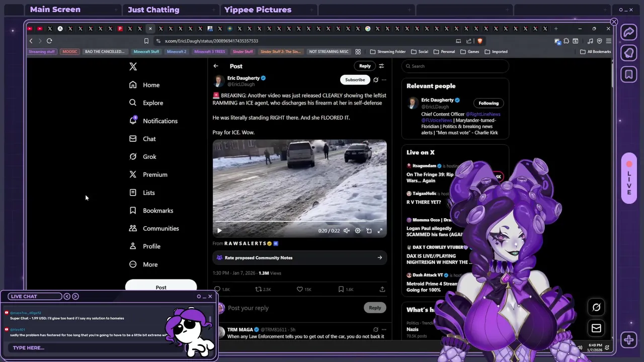Click the X Search box
Viewport: 644px width, 362px height.
coord(455,66)
